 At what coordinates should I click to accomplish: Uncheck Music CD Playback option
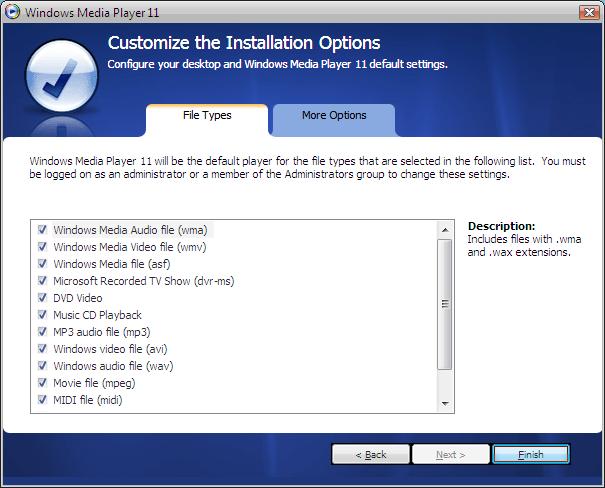pos(42,314)
